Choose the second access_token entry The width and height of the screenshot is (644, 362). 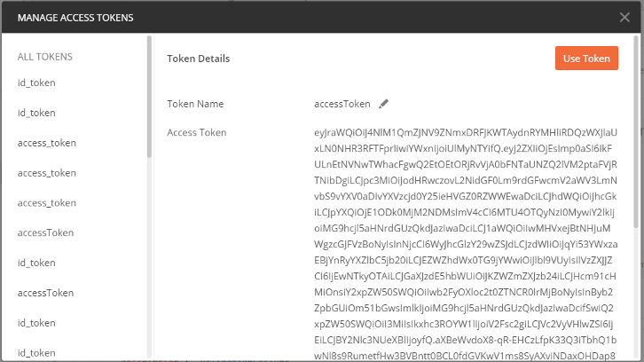[x=46, y=172]
